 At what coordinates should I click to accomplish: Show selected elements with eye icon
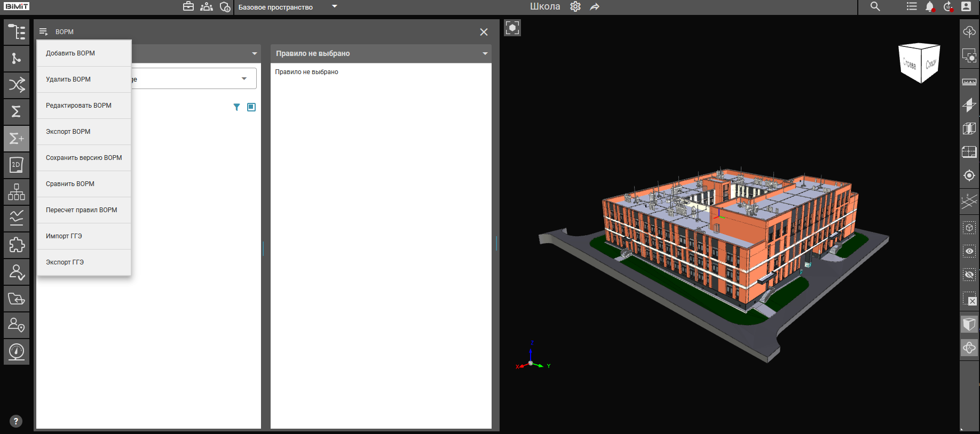click(969, 251)
